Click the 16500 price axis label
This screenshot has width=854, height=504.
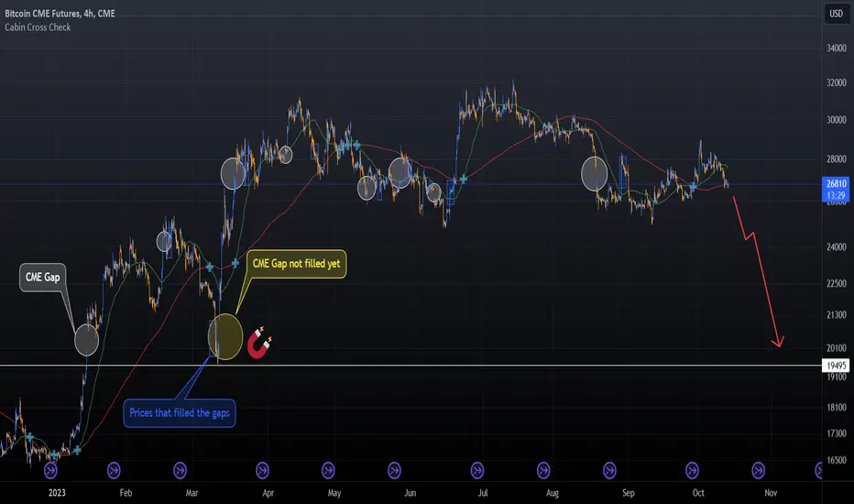tap(836, 460)
